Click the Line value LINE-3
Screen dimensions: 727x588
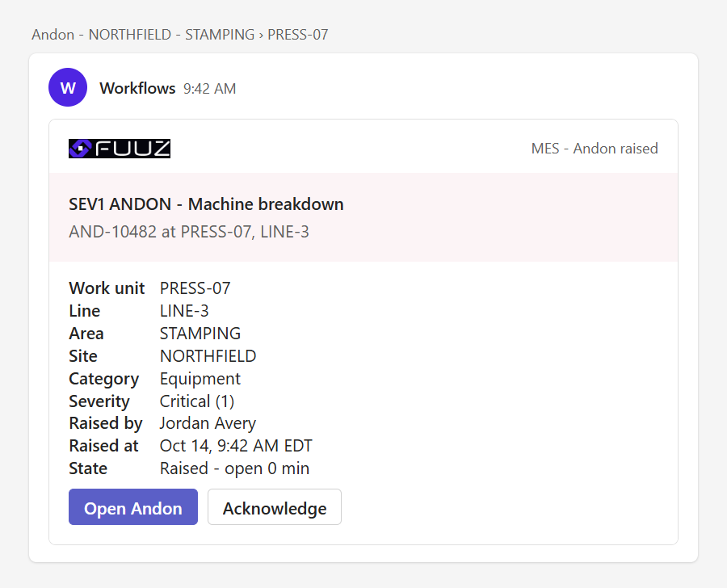[x=184, y=311]
